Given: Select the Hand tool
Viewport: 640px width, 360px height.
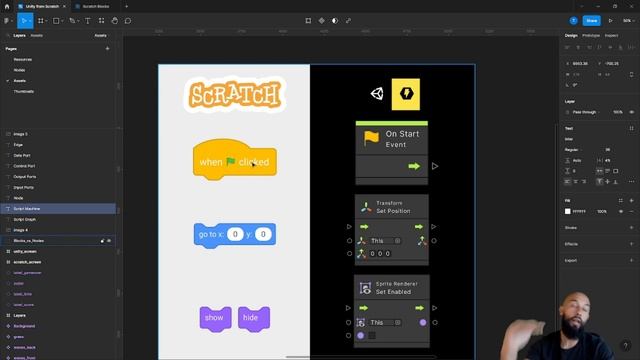Looking at the screenshot, I should pos(115,21).
